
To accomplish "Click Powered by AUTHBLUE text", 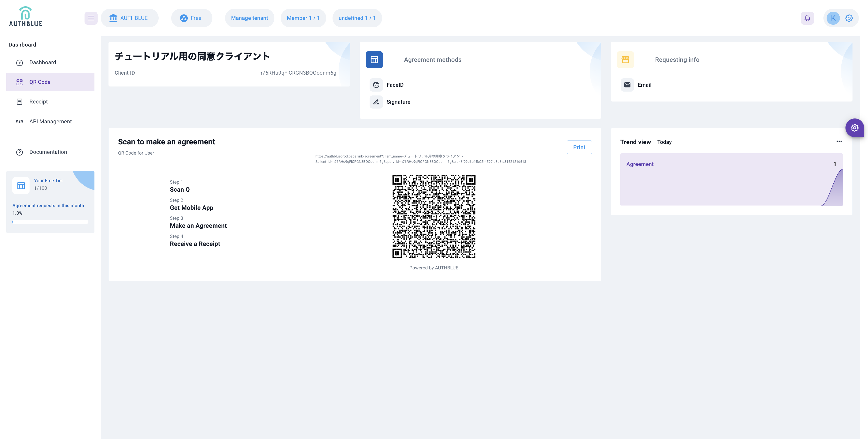I will coord(434,268).
